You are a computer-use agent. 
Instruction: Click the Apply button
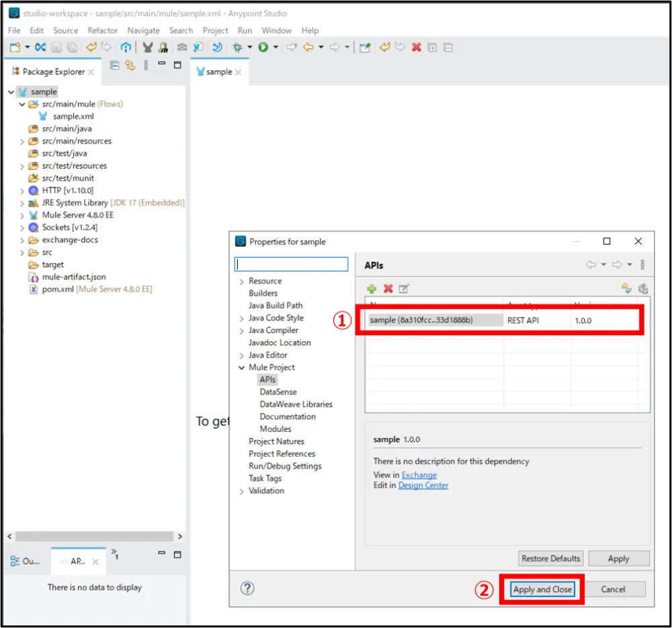coord(618,559)
